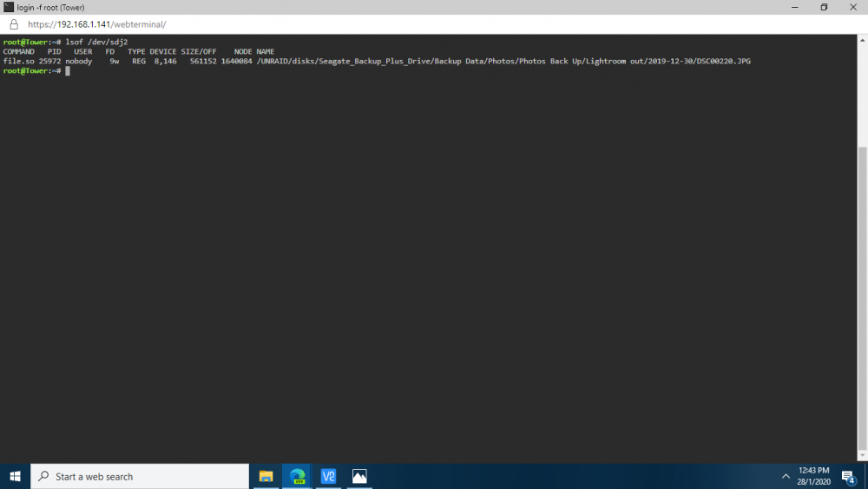Click scrollbar up arrow in terminal
Image resolution: width=868 pixels, height=489 pixels.
[863, 40]
